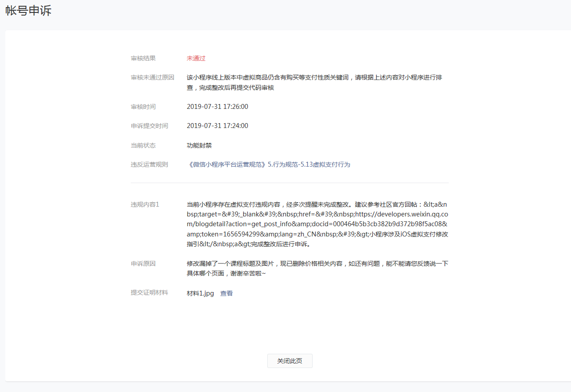The width and height of the screenshot is (571, 392).
Task: Select the 功能封禁 status value
Action: (199, 145)
